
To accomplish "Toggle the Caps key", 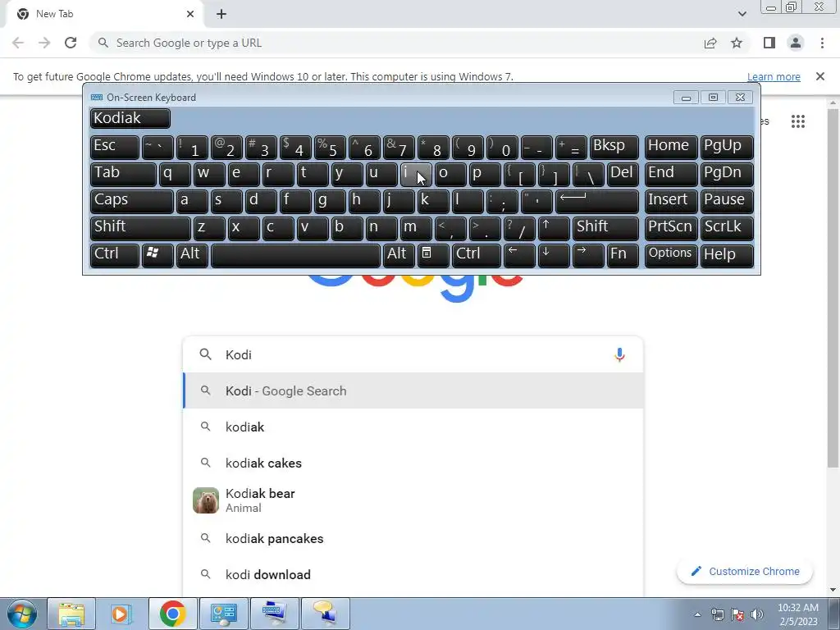I will pos(132,201).
